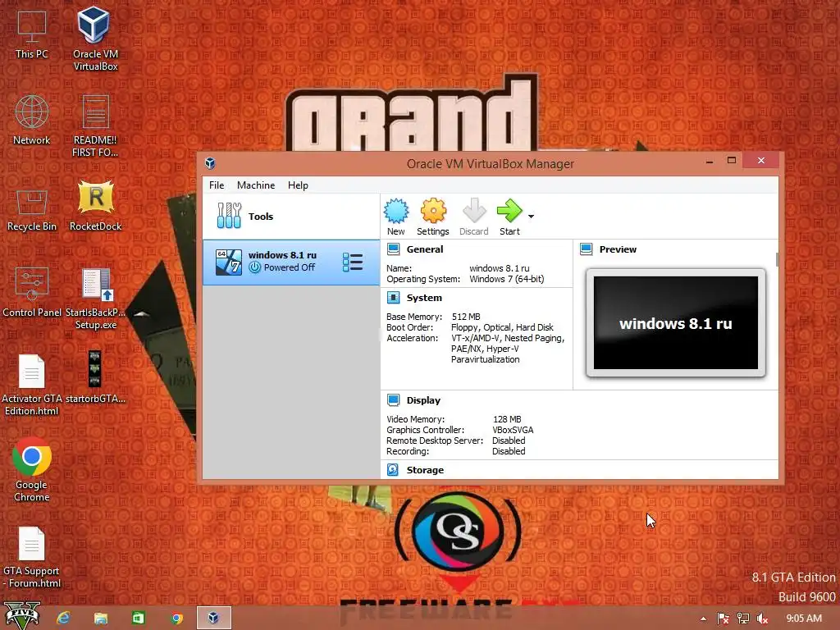Viewport: 840px width, 630px height.
Task: Start the virtual machine with the green arrow
Action: tap(509, 217)
